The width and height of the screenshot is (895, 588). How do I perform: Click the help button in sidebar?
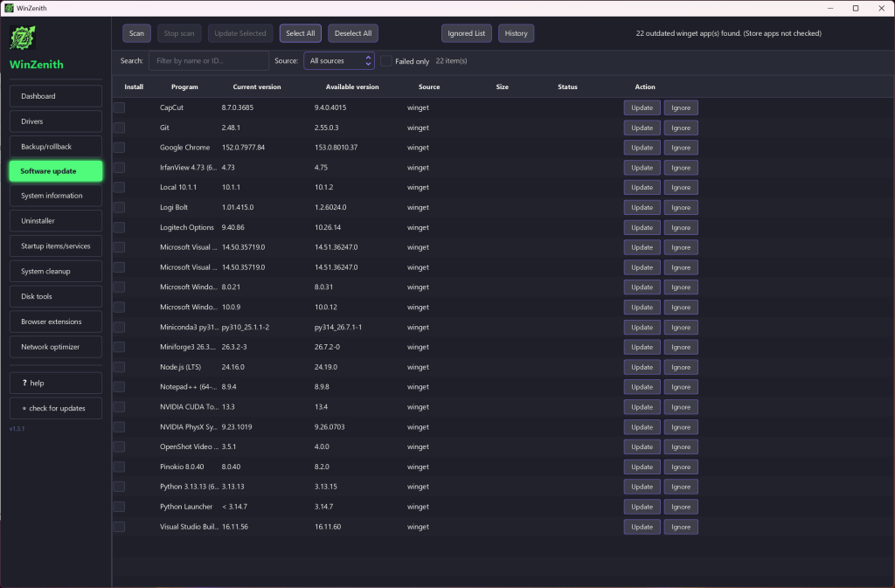pos(56,384)
